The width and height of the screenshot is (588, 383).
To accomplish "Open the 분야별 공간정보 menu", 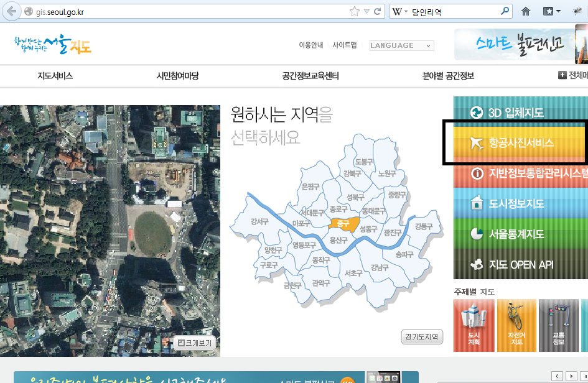I will (448, 76).
